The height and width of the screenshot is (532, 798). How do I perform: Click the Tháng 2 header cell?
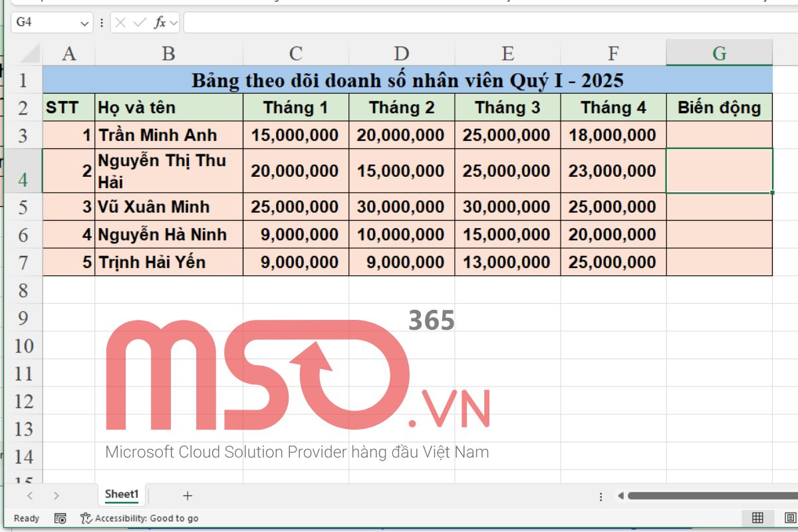[x=402, y=107]
